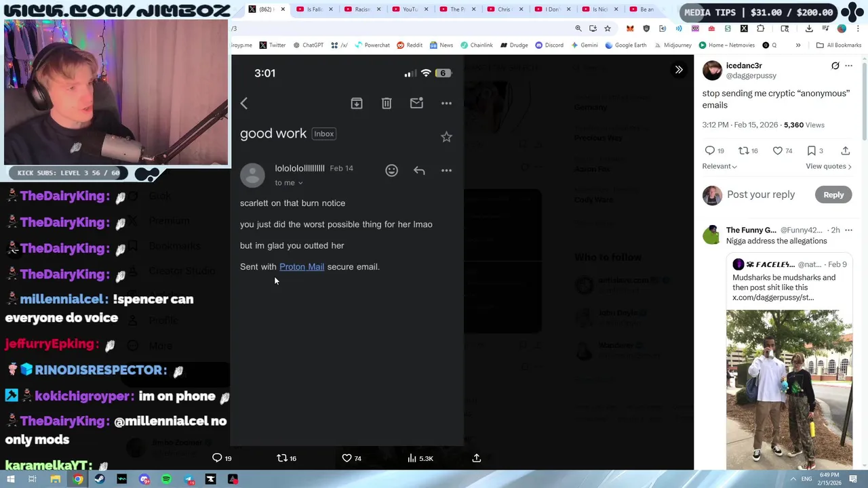
Task: Click Grok icon on icedanc3r post
Action: [835, 66]
